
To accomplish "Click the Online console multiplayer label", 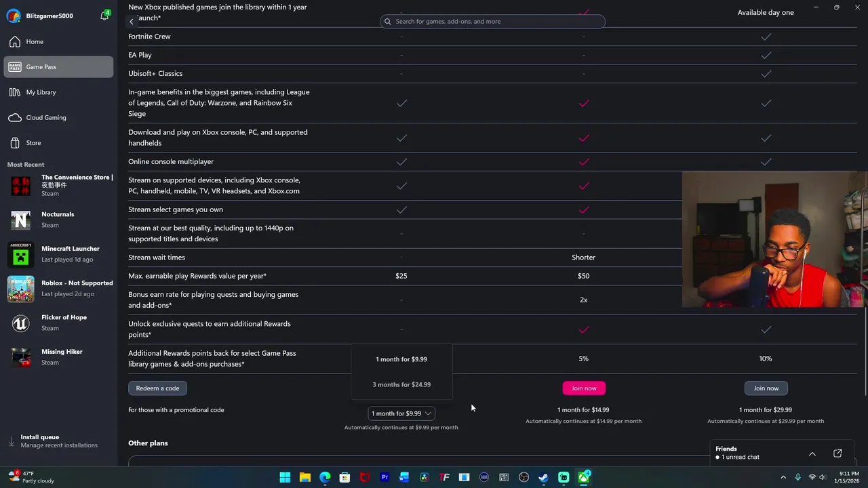I will [171, 162].
